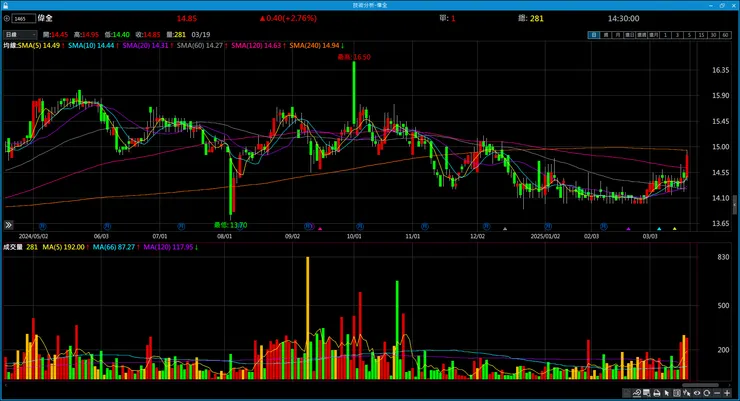The height and width of the screenshot is (401, 740).
Task: Select the 60-minute timeframe button
Action: tap(725, 35)
